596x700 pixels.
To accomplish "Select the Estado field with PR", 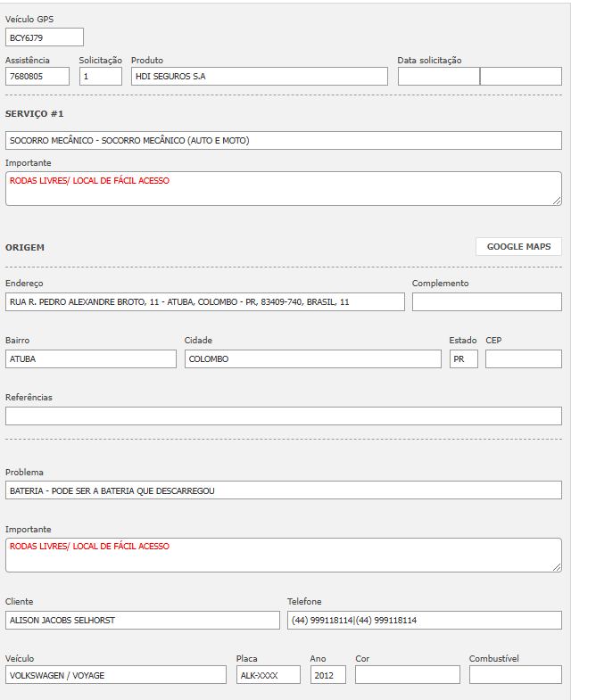I will (x=463, y=359).
